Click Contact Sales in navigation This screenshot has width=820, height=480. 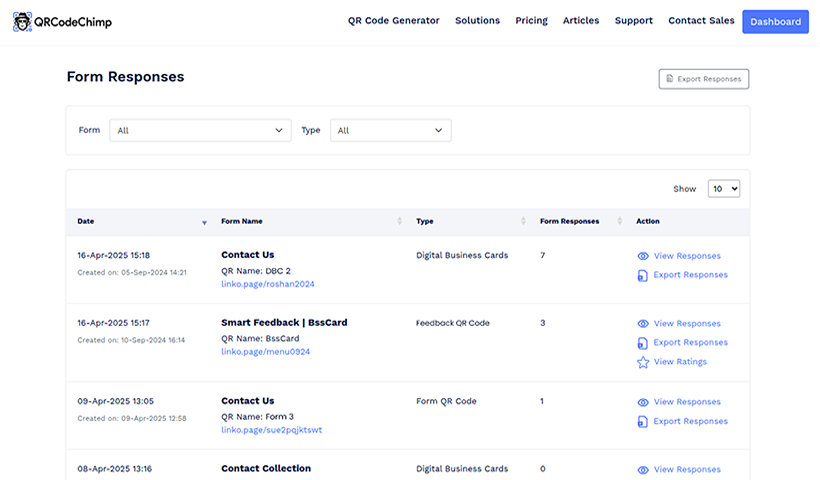(701, 20)
